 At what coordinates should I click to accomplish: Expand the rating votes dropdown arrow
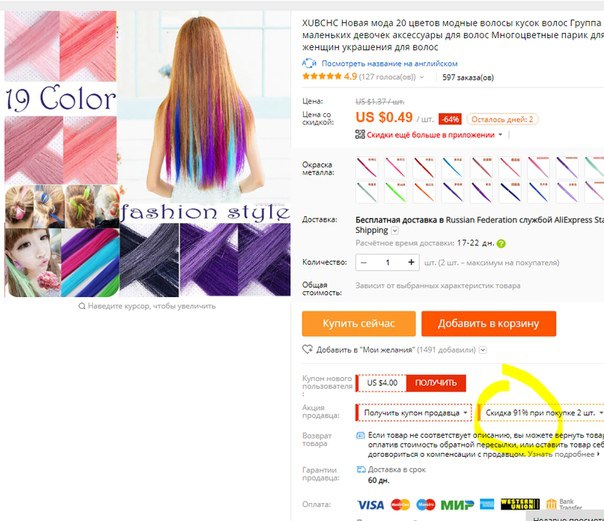(422, 77)
